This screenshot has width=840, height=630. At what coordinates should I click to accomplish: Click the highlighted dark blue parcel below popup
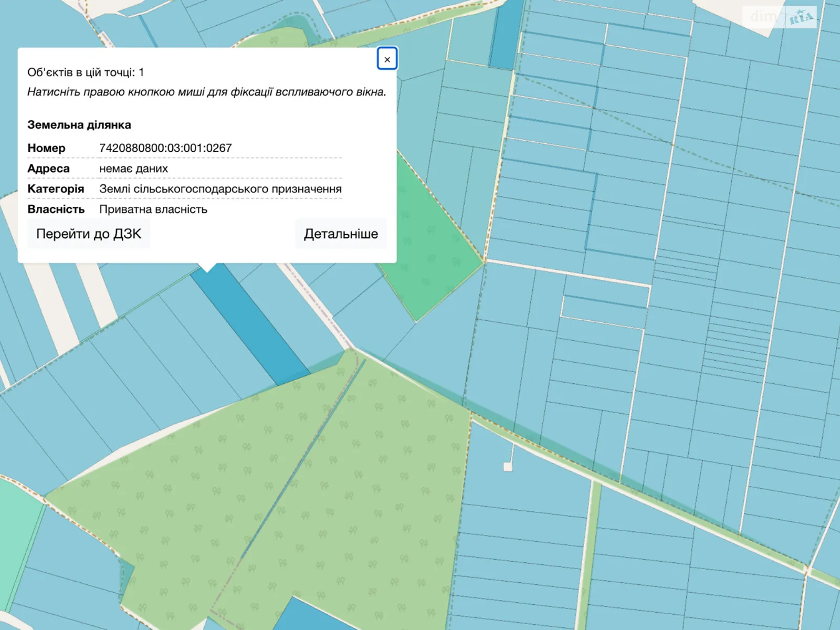coord(252,325)
